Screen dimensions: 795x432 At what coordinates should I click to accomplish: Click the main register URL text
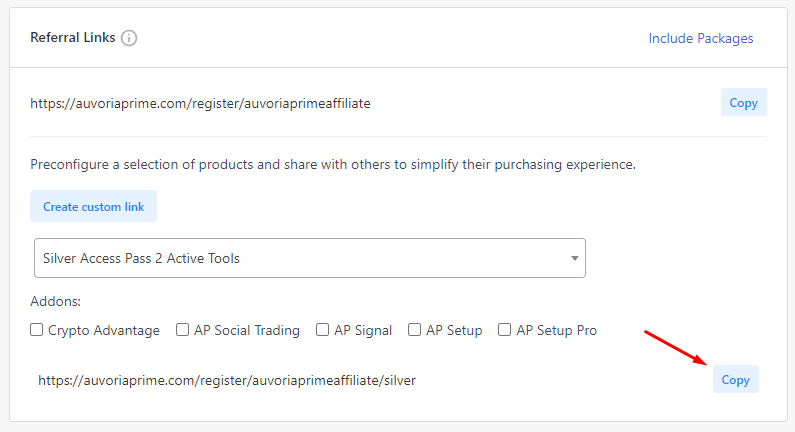[200, 103]
